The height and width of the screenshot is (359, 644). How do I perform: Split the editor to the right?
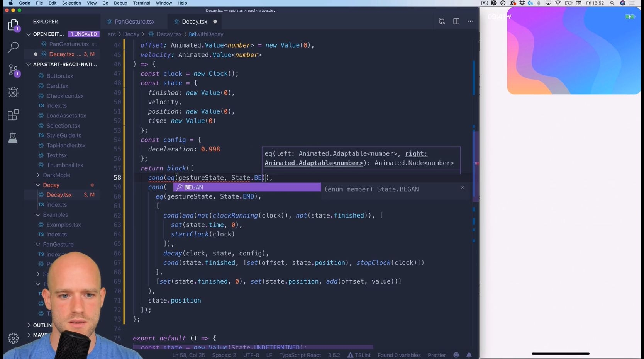(456, 22)
